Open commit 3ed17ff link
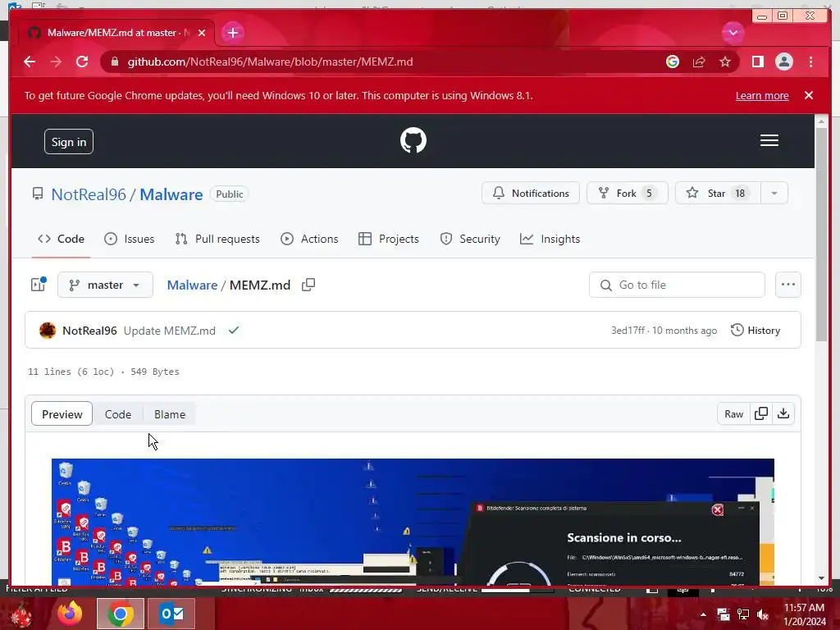The image size is (840, 630). tap(628, 331)
